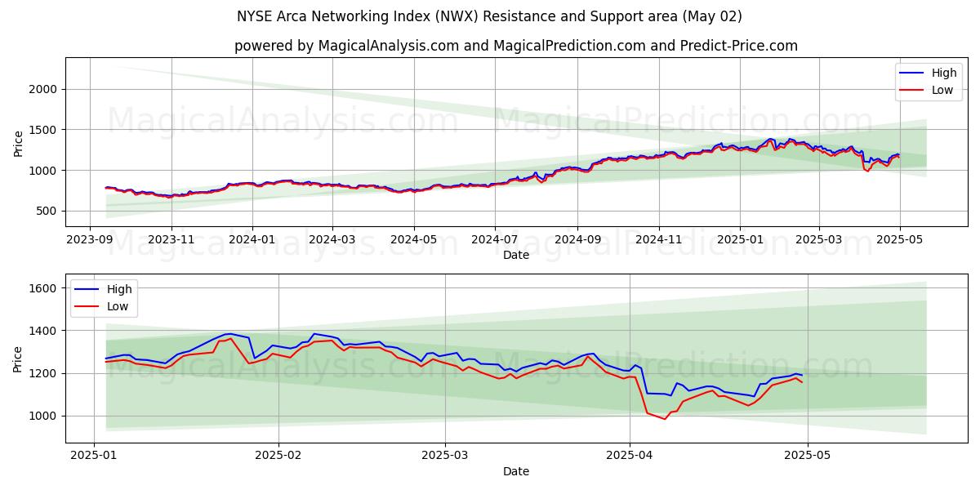This screenshot has width=980, height=490.
Task: Click the red Low line swatch in top legend
Action: click(913, 91)
